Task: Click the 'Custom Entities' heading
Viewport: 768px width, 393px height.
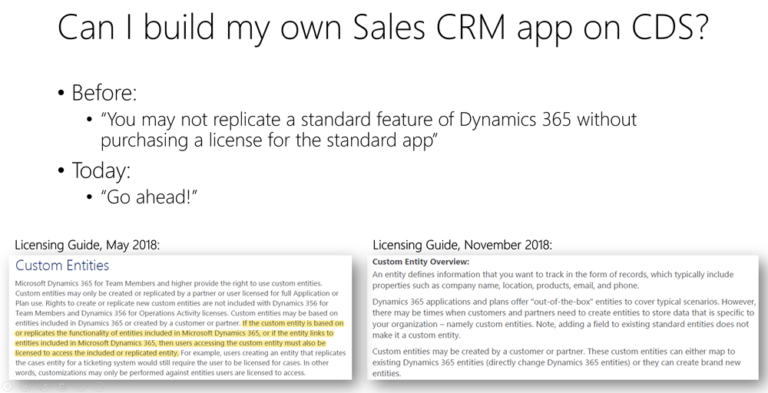Action: pos(62,266)
